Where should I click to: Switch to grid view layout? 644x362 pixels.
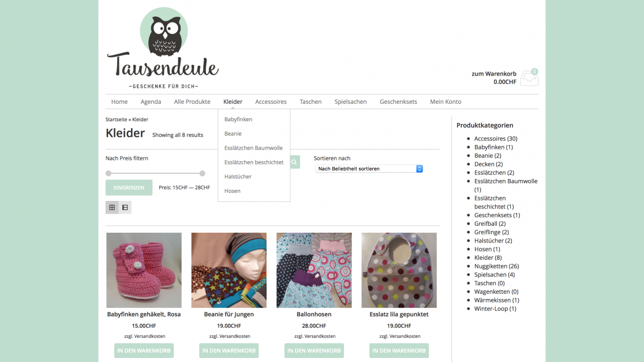point(112,207)
